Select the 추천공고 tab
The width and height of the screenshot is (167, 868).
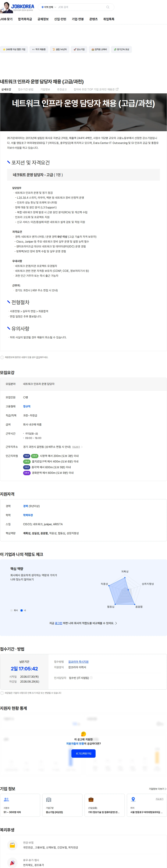(x=62, y=90)
